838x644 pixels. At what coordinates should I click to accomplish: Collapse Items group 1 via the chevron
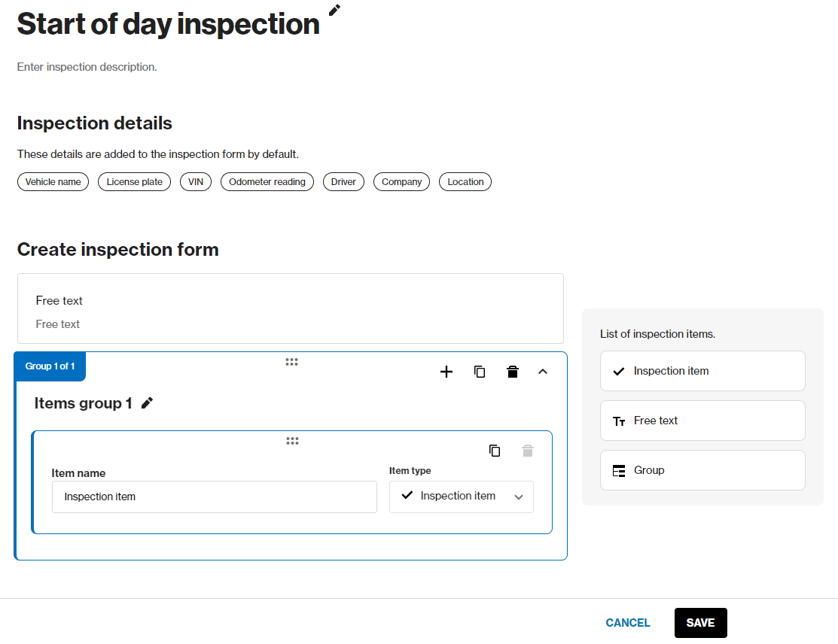(543, 372)
